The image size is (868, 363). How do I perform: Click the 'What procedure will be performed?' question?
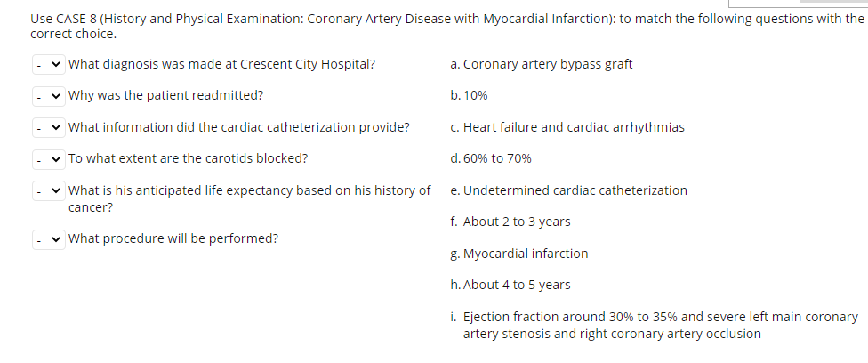coord(173,238)
